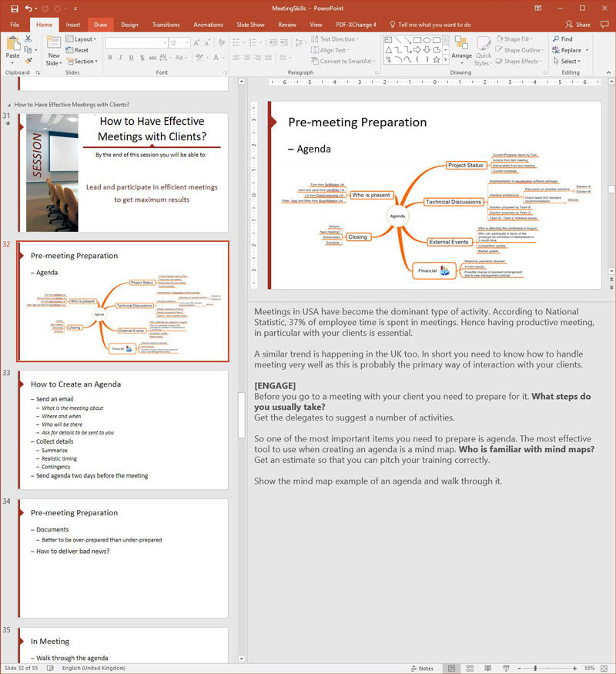The height and width of the screenshot is (674, 616).
Task: Reset the slide layout
Action: click(77, 50)
